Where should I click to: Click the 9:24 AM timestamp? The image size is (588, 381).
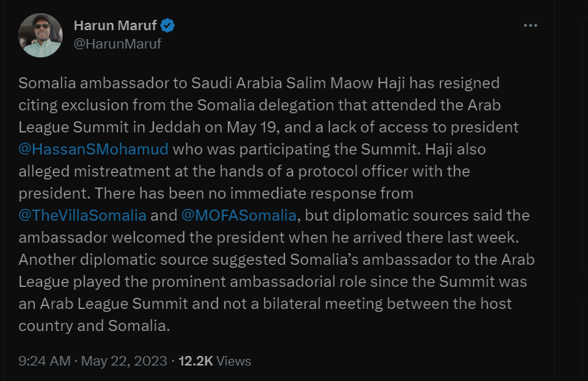[44, 360]
